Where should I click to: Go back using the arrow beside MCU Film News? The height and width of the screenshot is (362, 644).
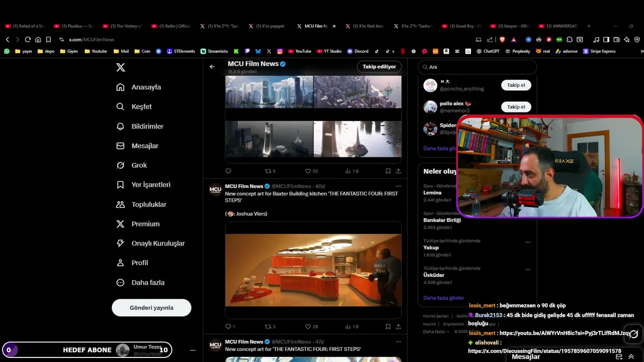(x=212, y=66)
